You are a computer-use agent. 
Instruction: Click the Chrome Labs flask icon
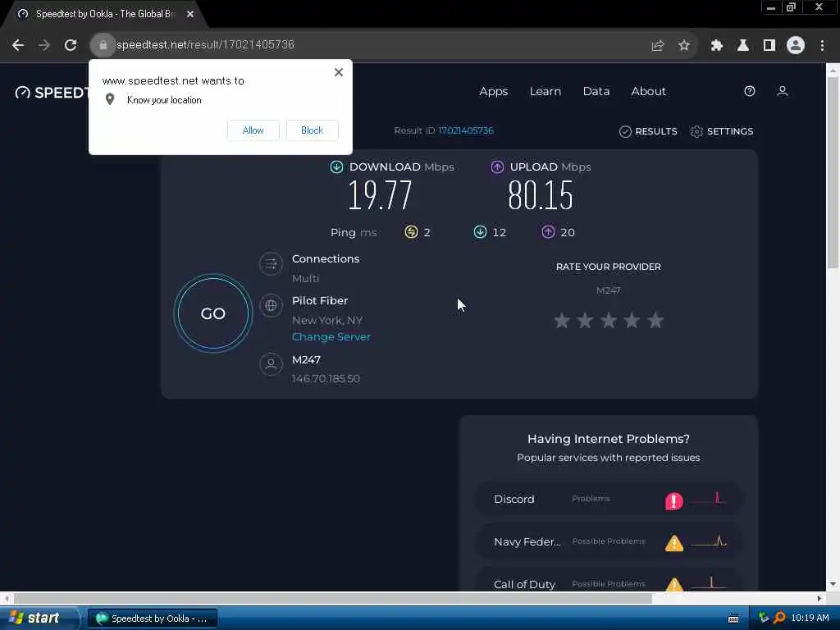(743, 46)
